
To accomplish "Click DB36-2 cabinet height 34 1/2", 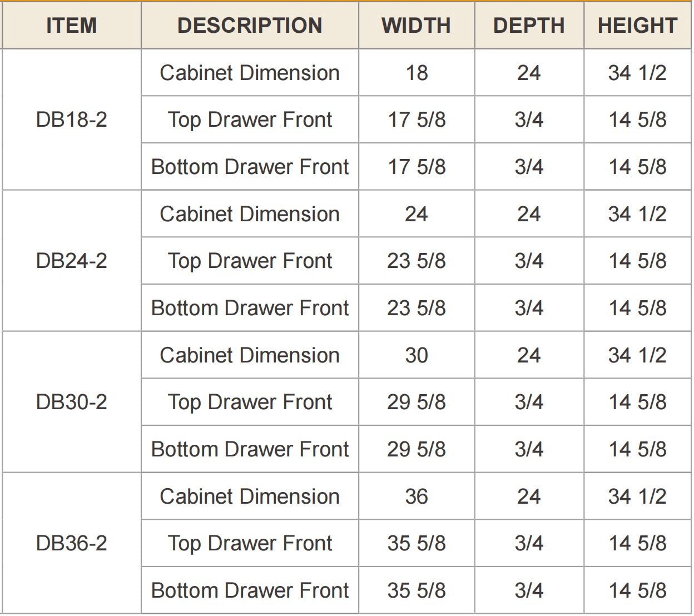I will tap(637, 496).
